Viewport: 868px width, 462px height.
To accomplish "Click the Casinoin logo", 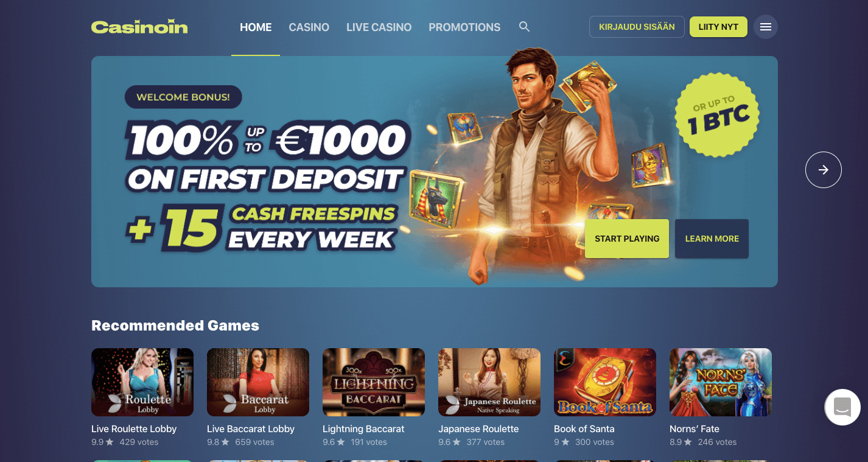I will (x=139, y=27).
